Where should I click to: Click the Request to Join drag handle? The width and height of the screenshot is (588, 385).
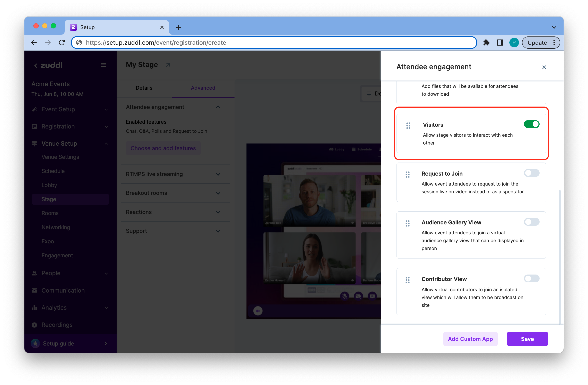click(407, 175)
